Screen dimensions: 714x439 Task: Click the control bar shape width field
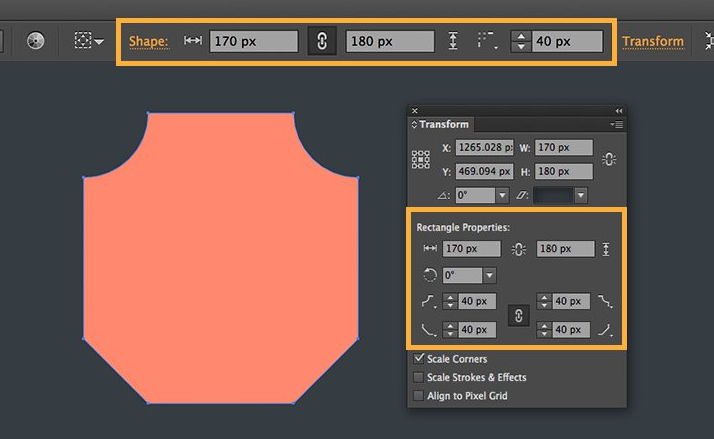pyautogui.click(x=254, y=41)
